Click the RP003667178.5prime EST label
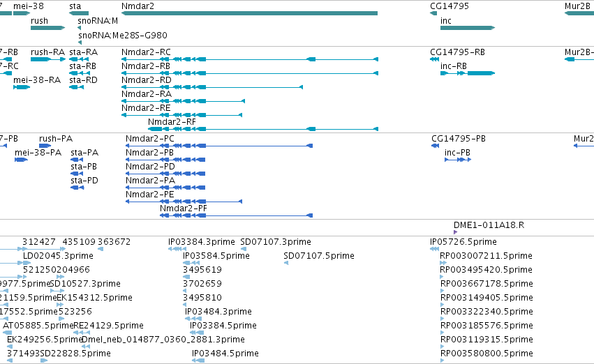 point(487,284)
